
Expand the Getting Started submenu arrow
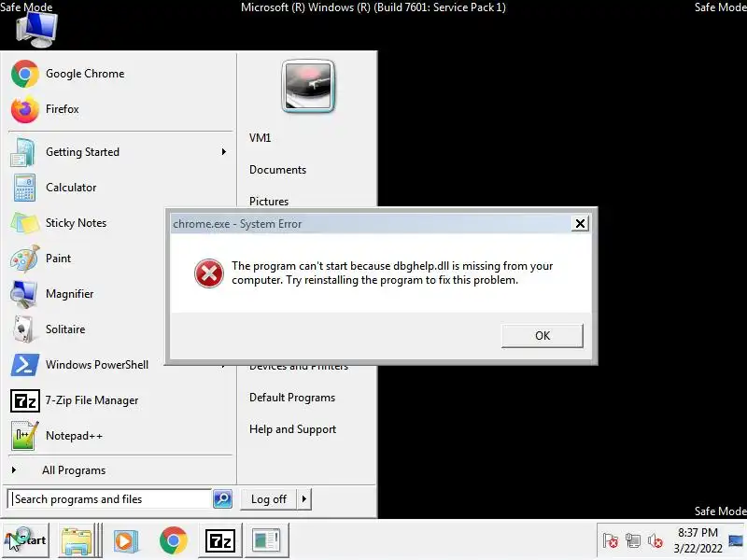tap(223, 152)
